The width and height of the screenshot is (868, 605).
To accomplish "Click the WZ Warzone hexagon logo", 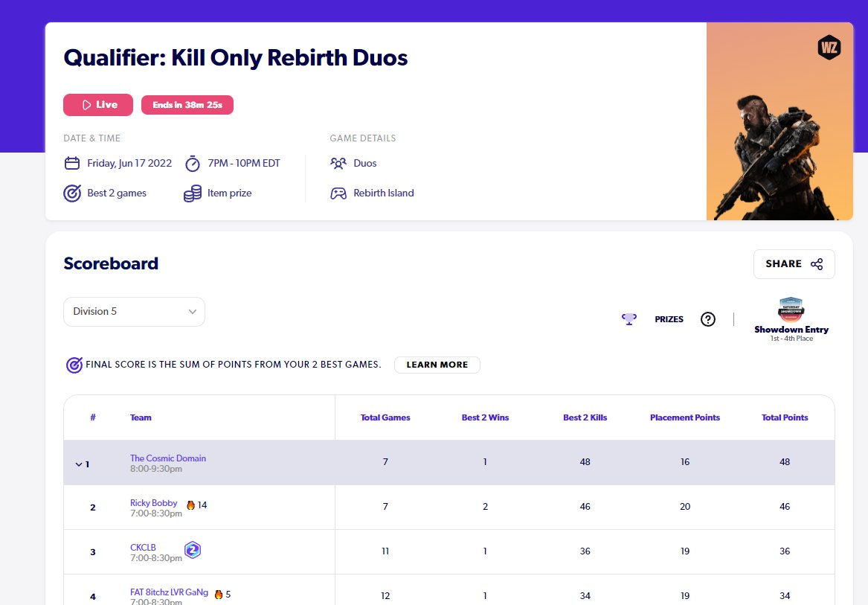I will click(829, 48).
